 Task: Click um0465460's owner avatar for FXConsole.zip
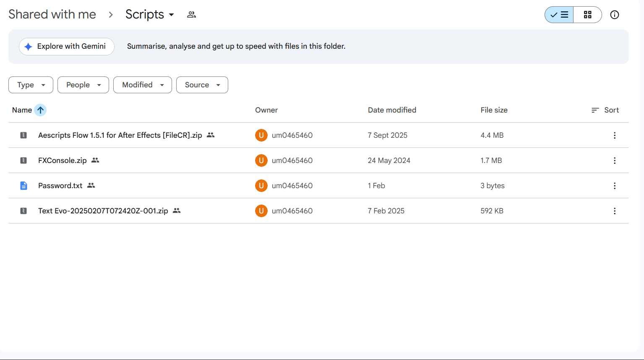pos(261,160)
